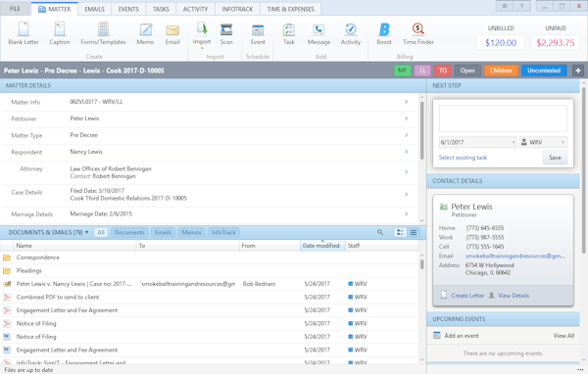Click Select existing task link
The height and width of the screenshot is (374, 588).
[463, 158]
